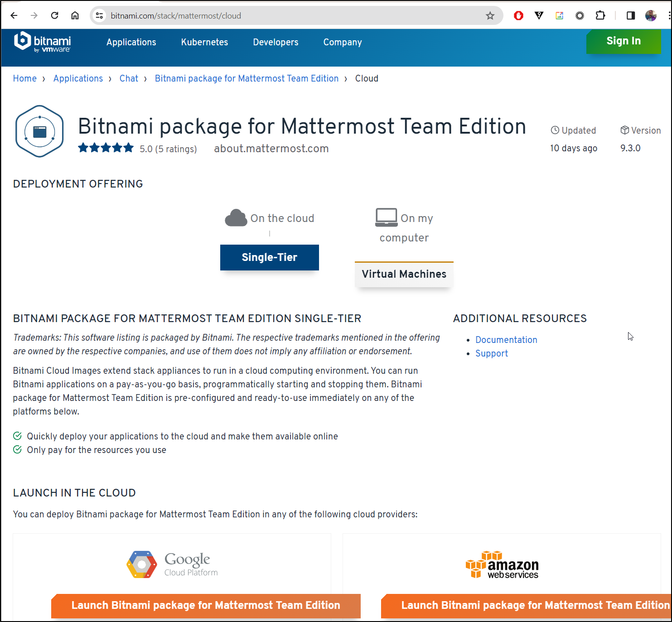Viewport: 672px width, 622px height.
Task: Click the Amazon Web Services logo
Action: [502, 564]
